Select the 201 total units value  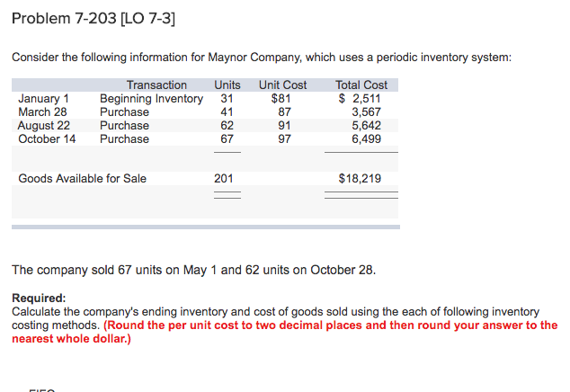click(x=224, y=179)
